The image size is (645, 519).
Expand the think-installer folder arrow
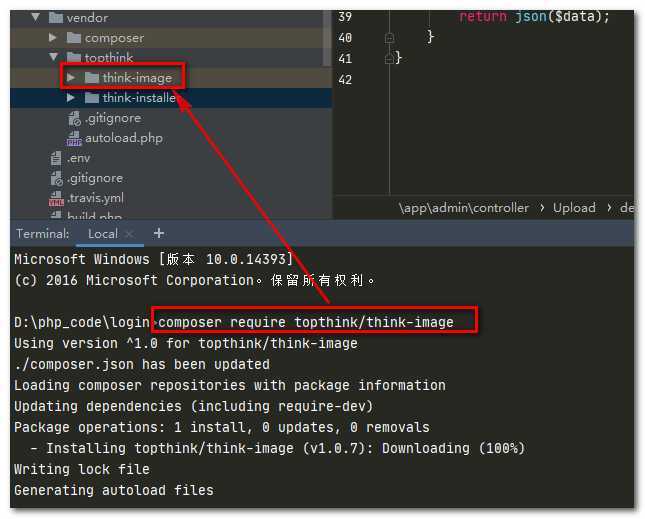[x=71, y=97]
